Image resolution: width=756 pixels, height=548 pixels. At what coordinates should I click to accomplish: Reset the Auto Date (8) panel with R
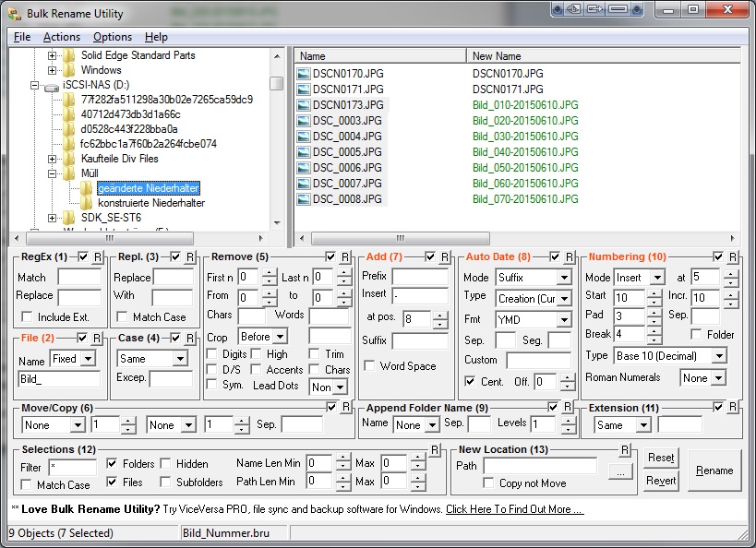pos(570,256)
